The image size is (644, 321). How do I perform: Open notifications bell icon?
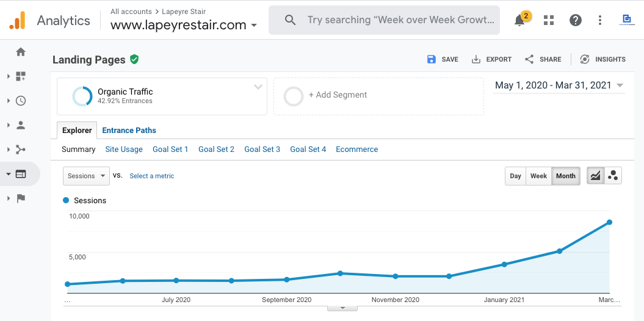pyautogui.click(x=519, y=20)
